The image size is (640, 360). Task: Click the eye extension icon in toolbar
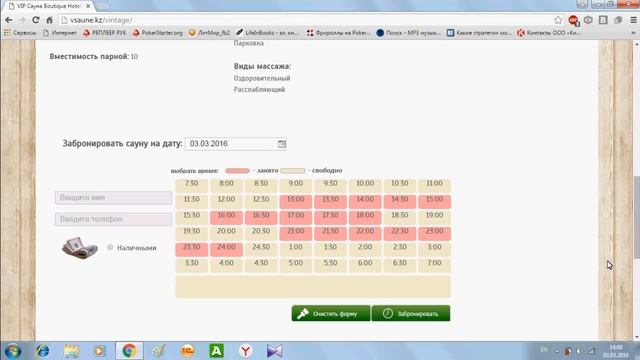pos(588,20)
